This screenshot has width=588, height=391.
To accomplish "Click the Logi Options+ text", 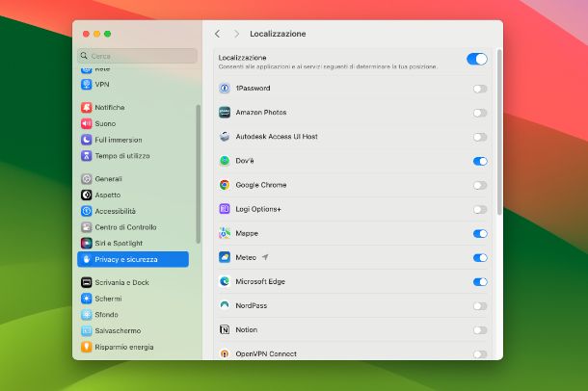I will (x=258, y=209).
